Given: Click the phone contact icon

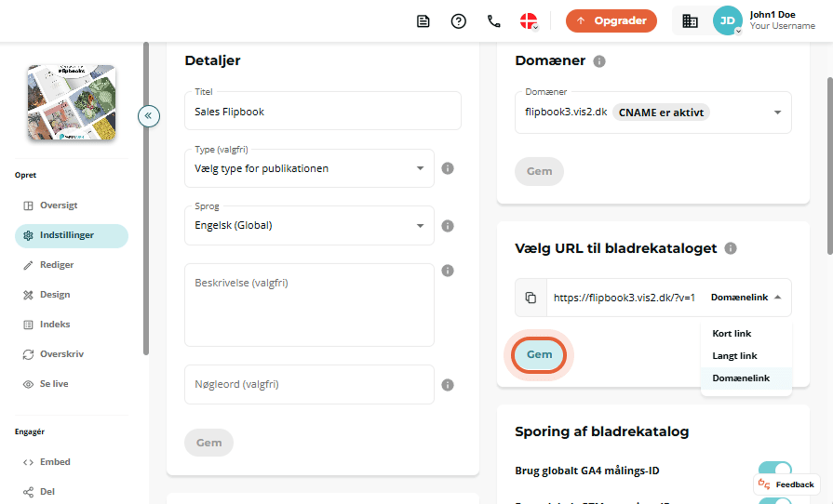Looking at the screenshot, I should (493, 21).
